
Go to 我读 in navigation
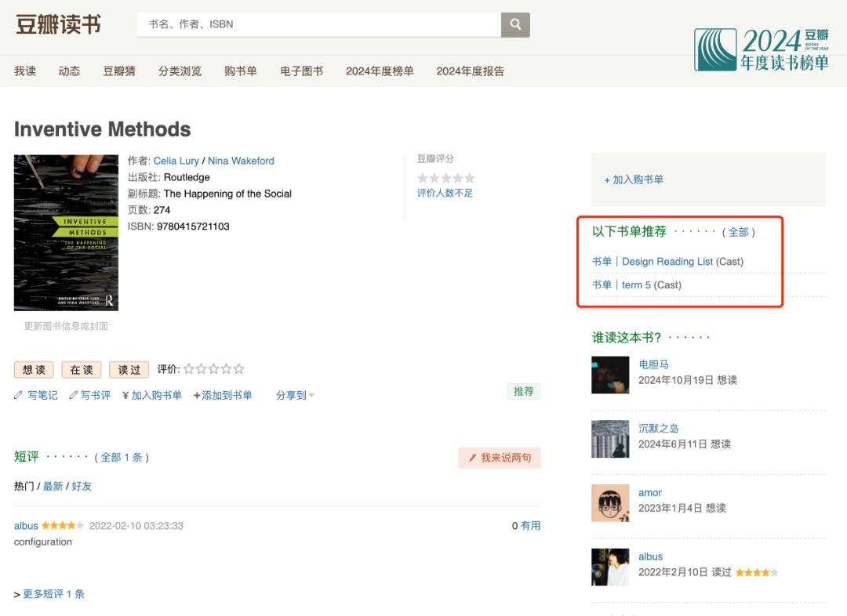point(25,71)
